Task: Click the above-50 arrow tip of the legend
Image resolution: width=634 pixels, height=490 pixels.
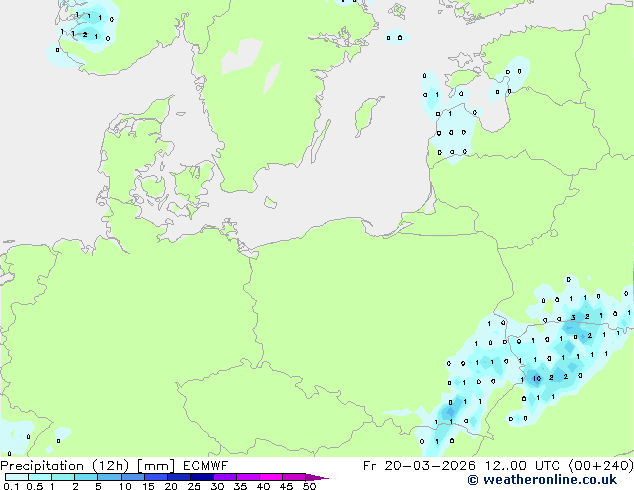Action: pyautogui.click(x=317, y=477)
